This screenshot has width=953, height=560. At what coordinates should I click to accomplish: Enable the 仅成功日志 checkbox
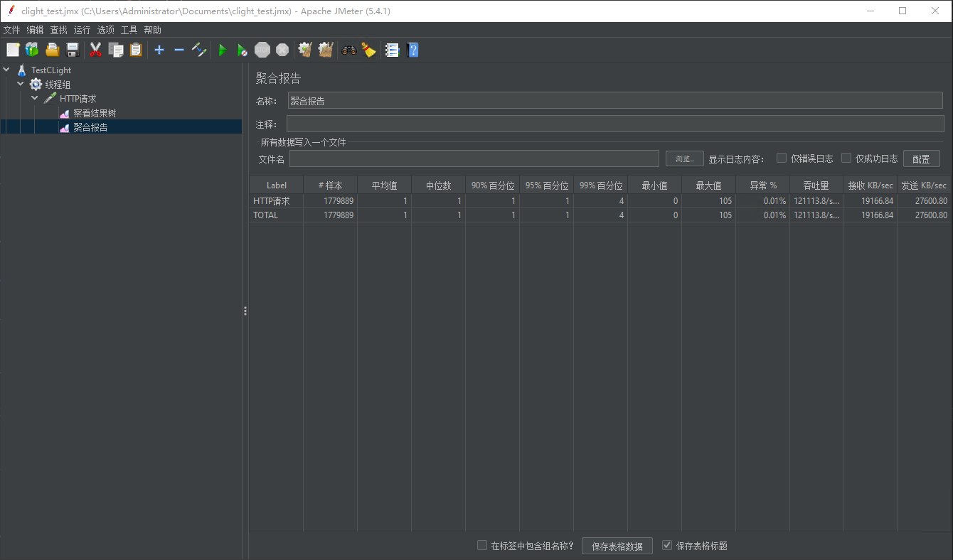point(846,158)
